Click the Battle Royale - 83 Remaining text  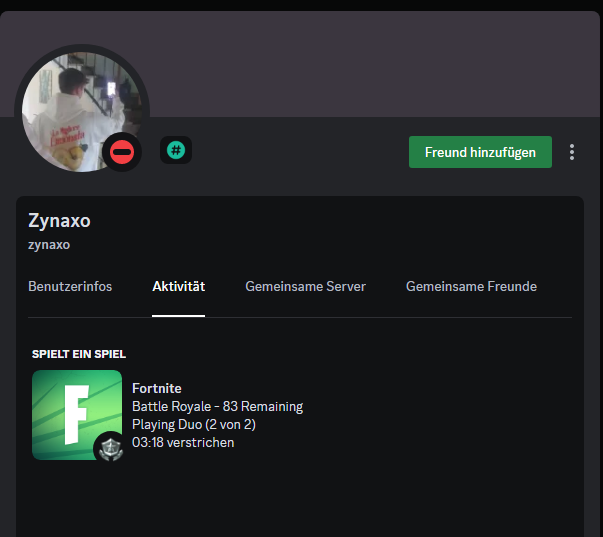tap(217, 407)
